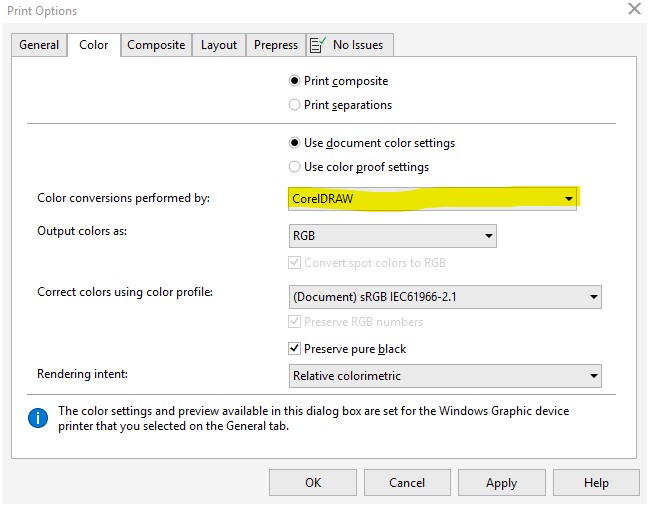Click the Apply button
Image resolution: width=649 pixels, height=506 pixels.
501,482
